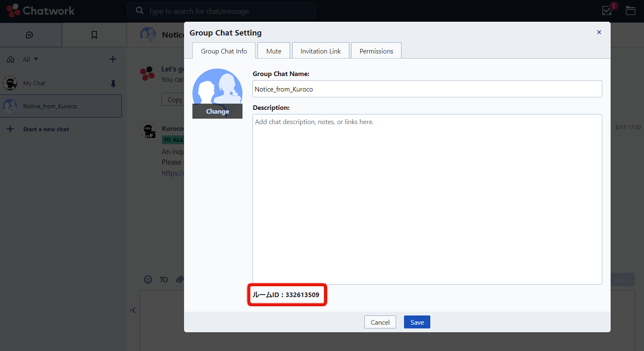
Task: Open the Permissions tab
Action: pos(376,51)
